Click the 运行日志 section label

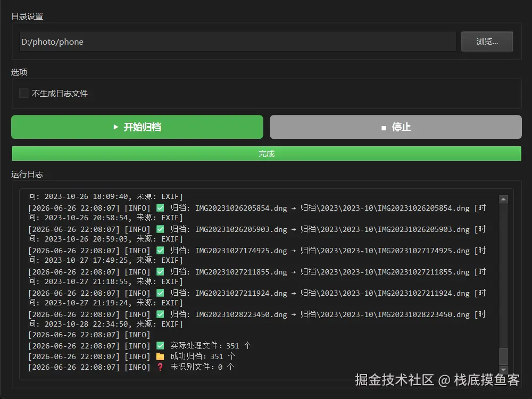click(x=27, y=174)
